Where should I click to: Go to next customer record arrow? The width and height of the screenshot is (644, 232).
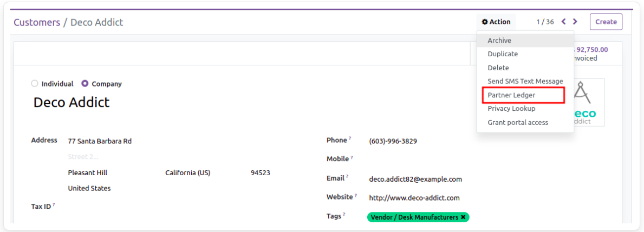pos(575,22)
